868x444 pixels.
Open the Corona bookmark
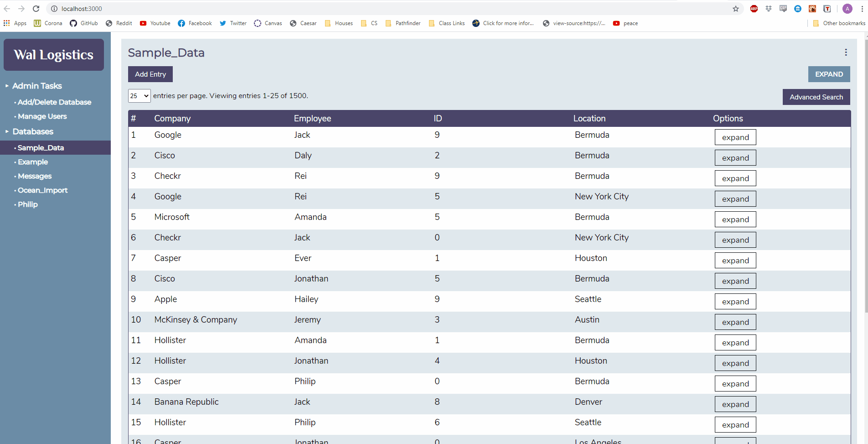point(48,23)
